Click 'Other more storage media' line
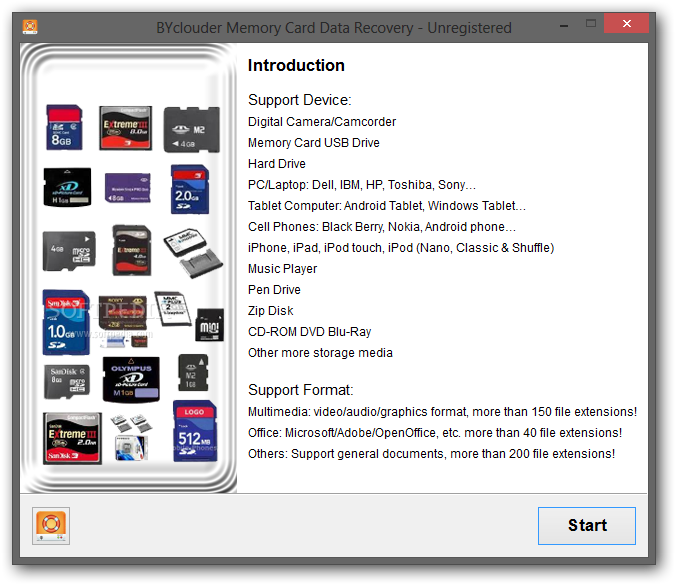This screenshot has width=676, height=585. point(320,353)
